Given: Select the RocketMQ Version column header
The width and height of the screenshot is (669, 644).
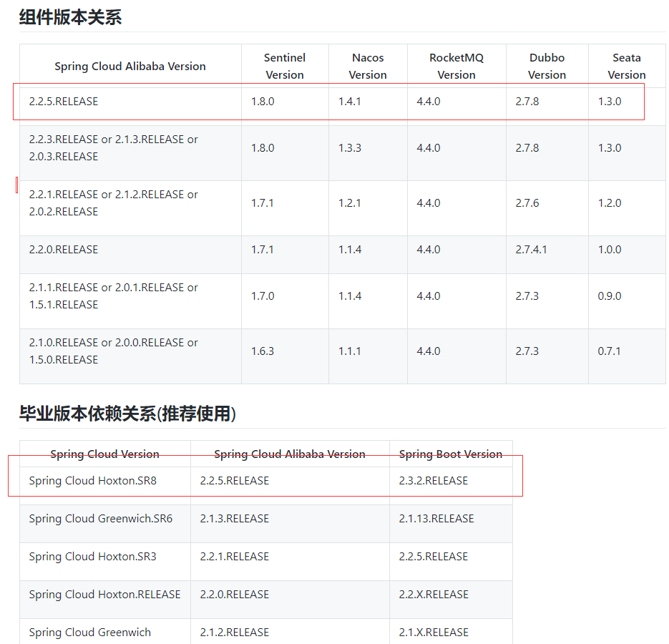Looking at the screenshot, I should tap(456, 66).
